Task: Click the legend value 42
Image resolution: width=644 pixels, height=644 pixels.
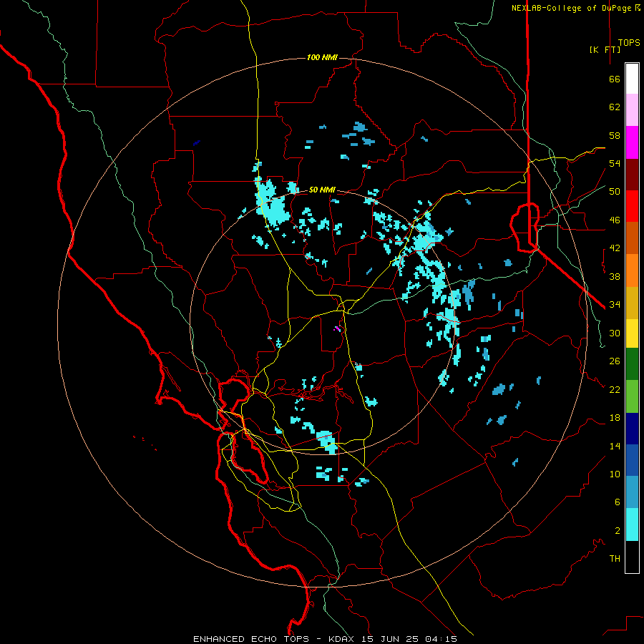Action: 615,248
